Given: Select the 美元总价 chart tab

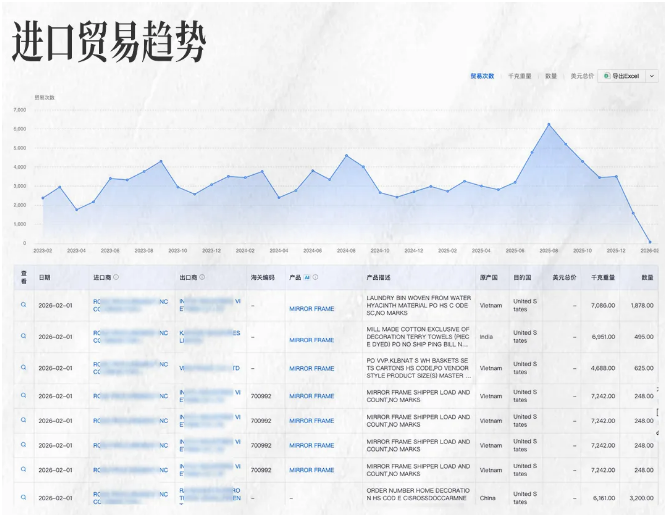Looking at the screenshot, I should tap(581, 75).
